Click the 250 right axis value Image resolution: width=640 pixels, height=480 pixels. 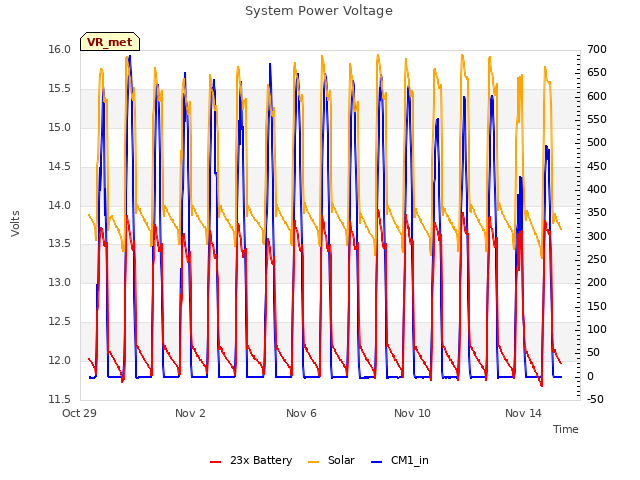597,259
